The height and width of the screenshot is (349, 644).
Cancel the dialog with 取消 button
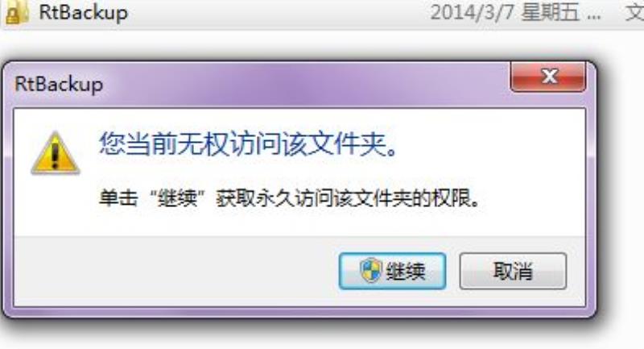click(x=513, y=271)
